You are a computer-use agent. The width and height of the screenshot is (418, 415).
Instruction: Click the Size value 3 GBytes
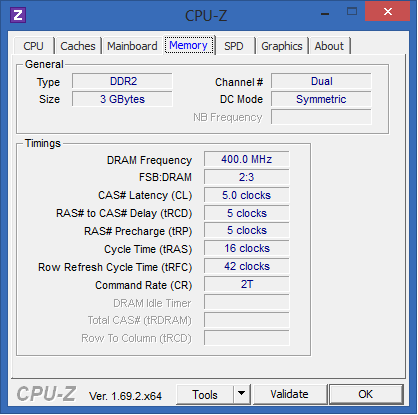(122, 99)
